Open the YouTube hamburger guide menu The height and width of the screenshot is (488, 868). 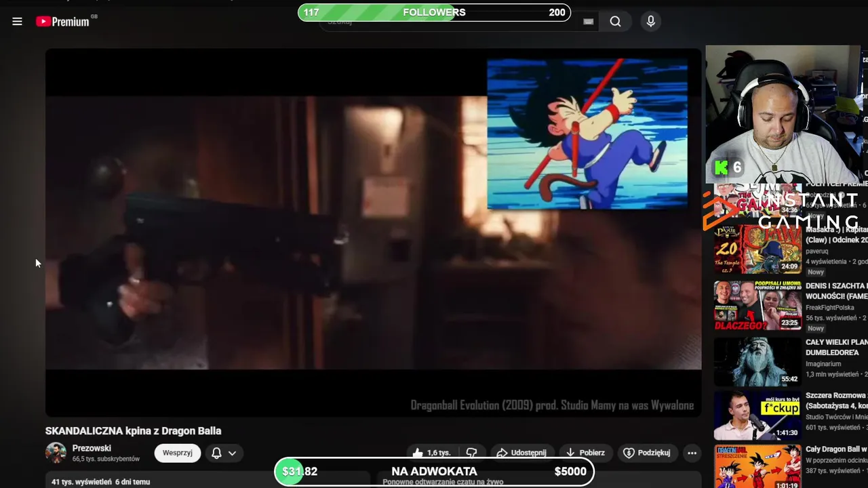pos(17,22)
